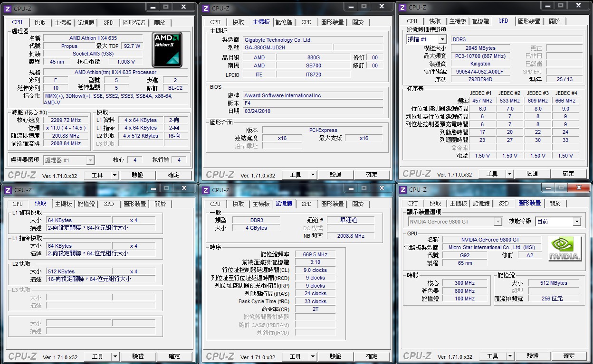This screenshot has width=593, height=364.
Task: Click the BIOS date 03/24/2010
Action: point(313,111)
